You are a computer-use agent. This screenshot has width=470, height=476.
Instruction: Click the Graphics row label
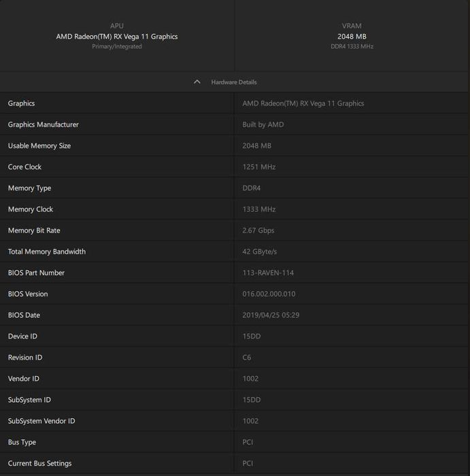21,103
